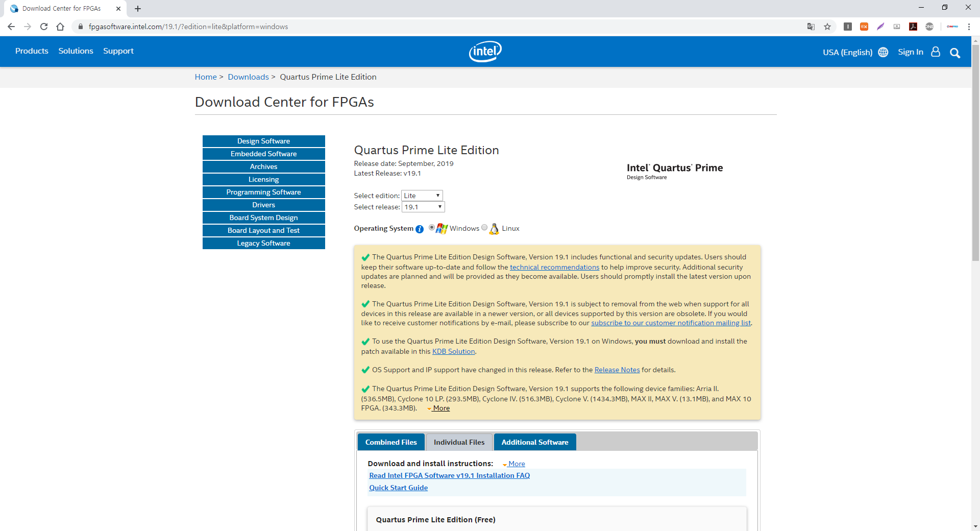
Task: Open the monitor-shaped extension icon
Action: pos(897,27)
